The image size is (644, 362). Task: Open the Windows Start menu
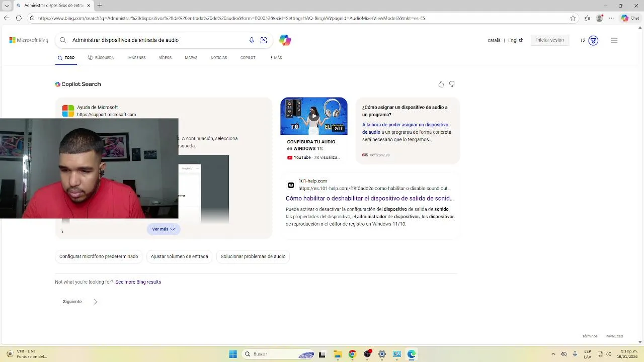click(x=233, y=354)
